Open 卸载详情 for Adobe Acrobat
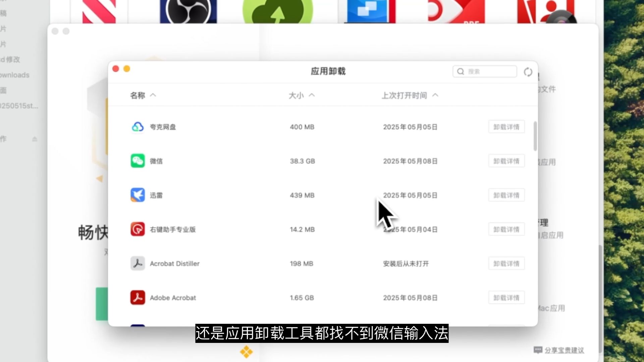 tap(506, 298)
